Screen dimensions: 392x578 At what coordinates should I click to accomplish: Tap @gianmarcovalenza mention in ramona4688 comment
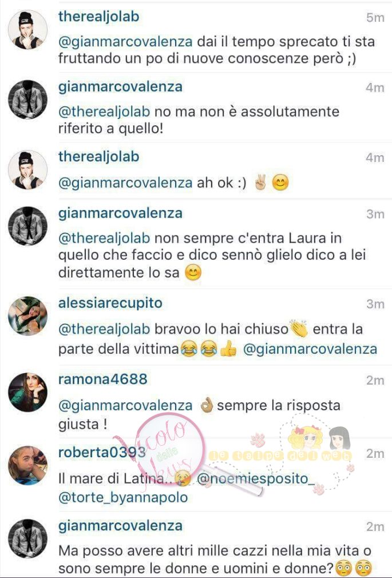pos(125,406)
